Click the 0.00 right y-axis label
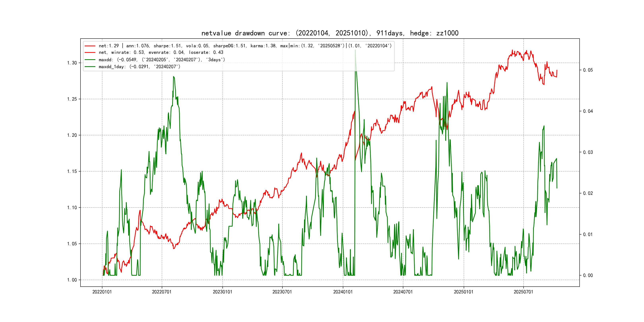Viewport: 644px width, 322px height. 588,275
